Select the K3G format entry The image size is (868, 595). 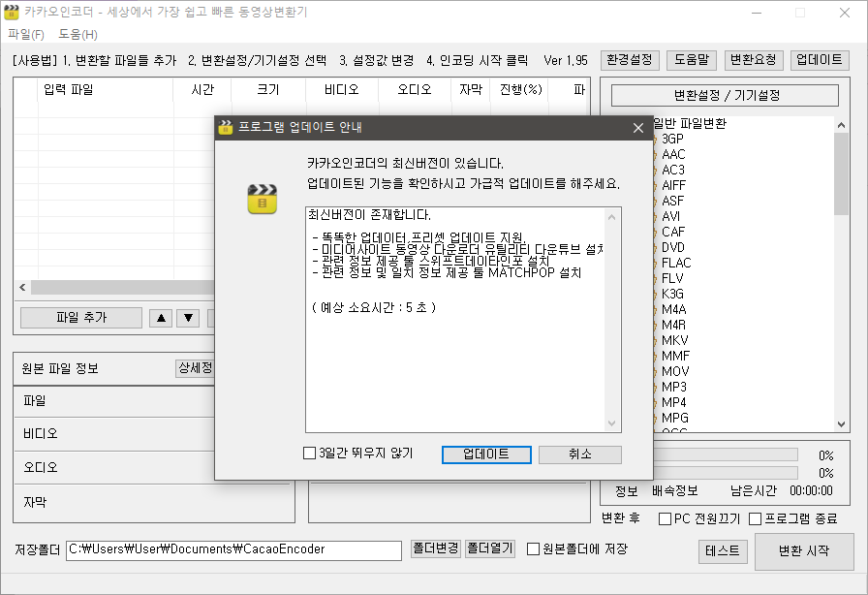point(672,295)
